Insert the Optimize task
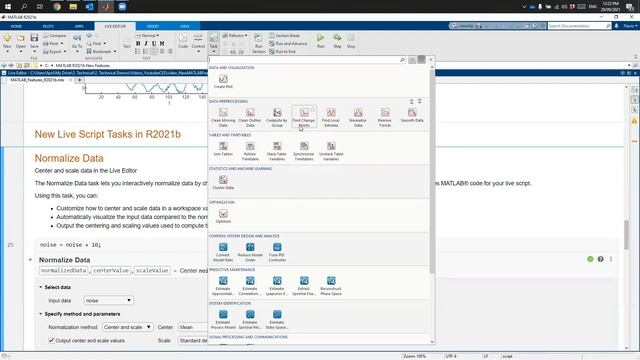The width and height of the screenshot is (640, 360). pyautogui.click(x=223, y=216)
